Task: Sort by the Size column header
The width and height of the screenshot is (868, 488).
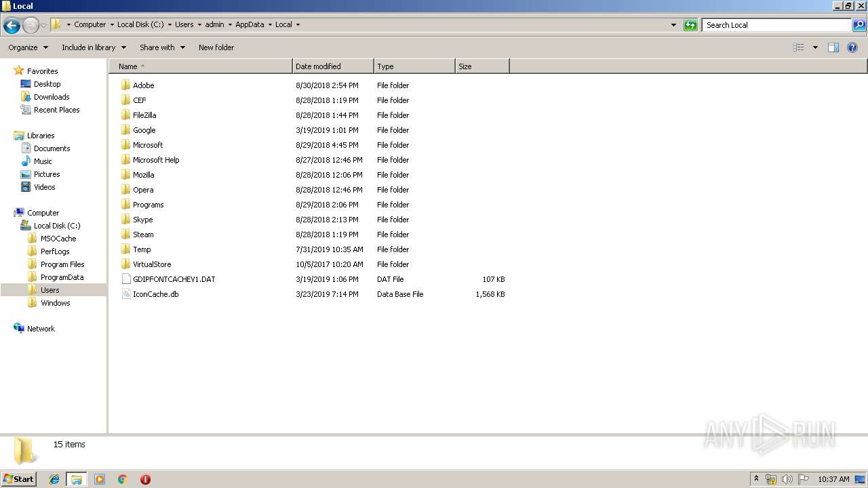Action: click(482, 66)
